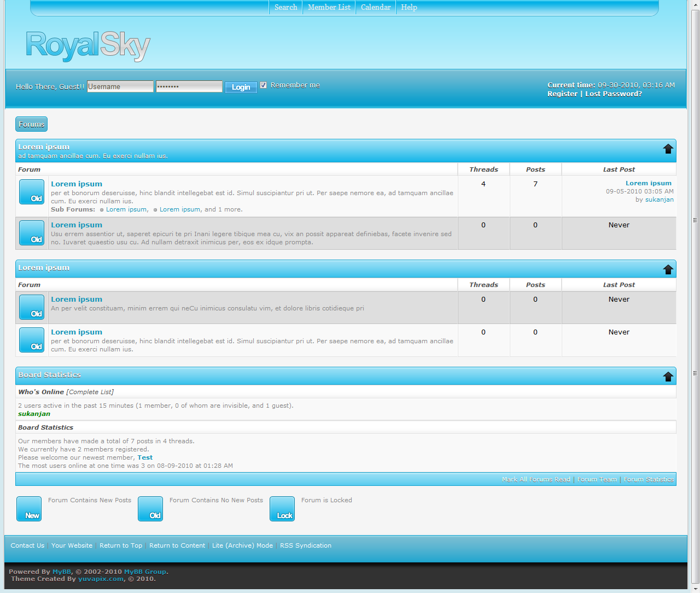Click the Old icon of the third forum row

(x=32, y=307)
